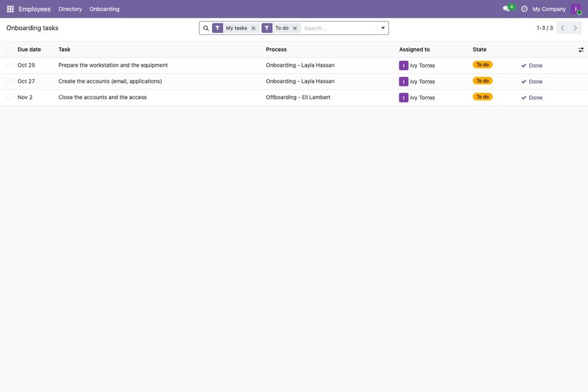Sort by the Assigned to column header
Viewport: 588px width, 392px height.
[414, 50]
